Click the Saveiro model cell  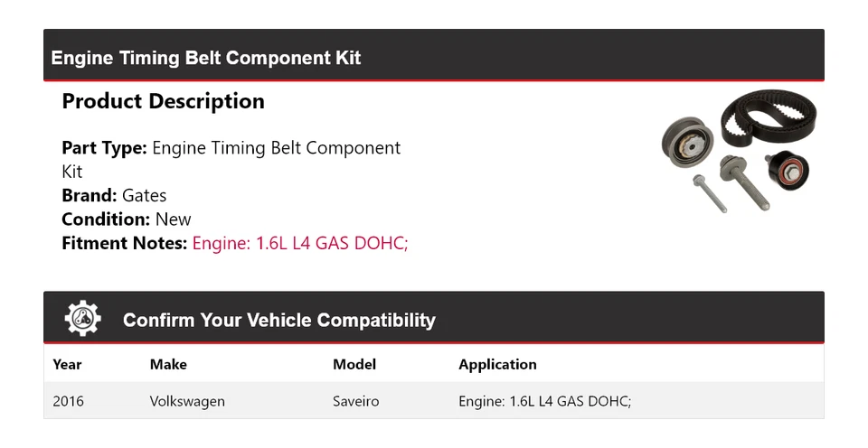(355, 400)
